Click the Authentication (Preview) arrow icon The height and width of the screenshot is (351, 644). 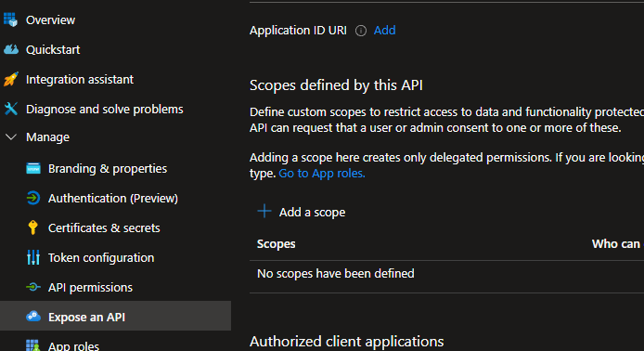point(33,198)
